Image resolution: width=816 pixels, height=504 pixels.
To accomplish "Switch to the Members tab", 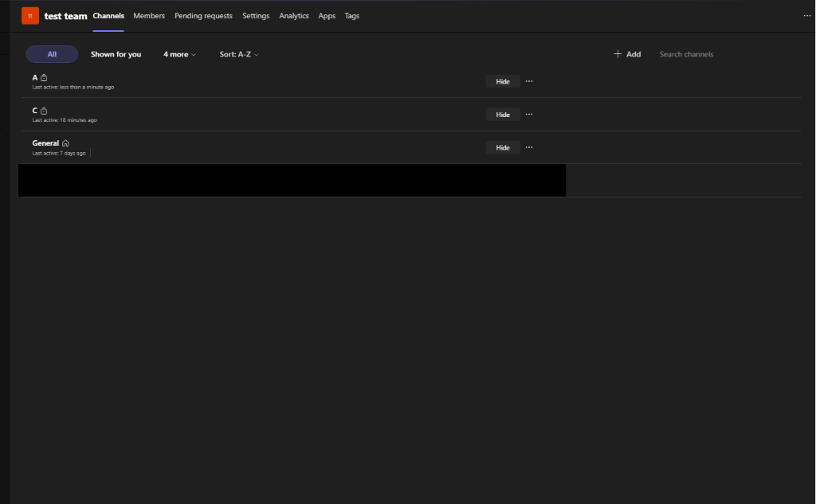I will [149, 16].
